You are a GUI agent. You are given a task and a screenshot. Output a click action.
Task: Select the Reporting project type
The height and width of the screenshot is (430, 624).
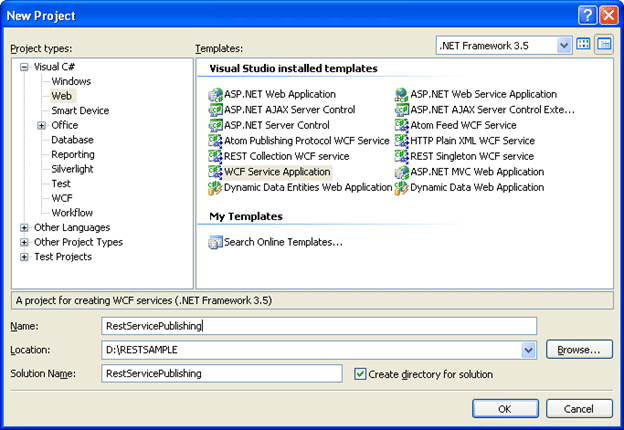point(73,154)
